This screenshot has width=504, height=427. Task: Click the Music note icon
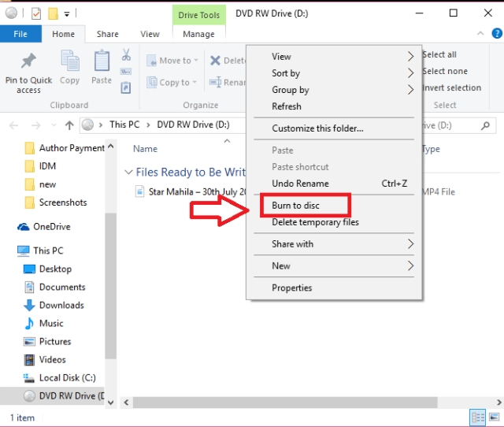pos(29,323)
